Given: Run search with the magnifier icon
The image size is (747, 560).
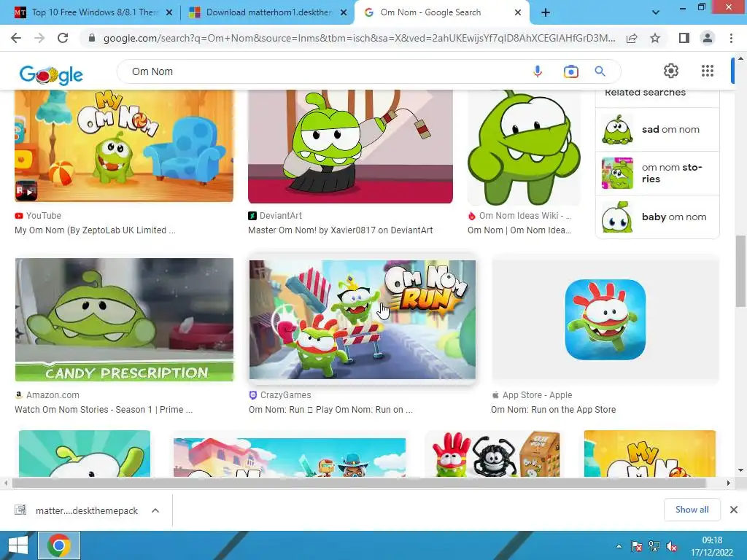Looking at the screenshot, I should (x=600, y=71).
